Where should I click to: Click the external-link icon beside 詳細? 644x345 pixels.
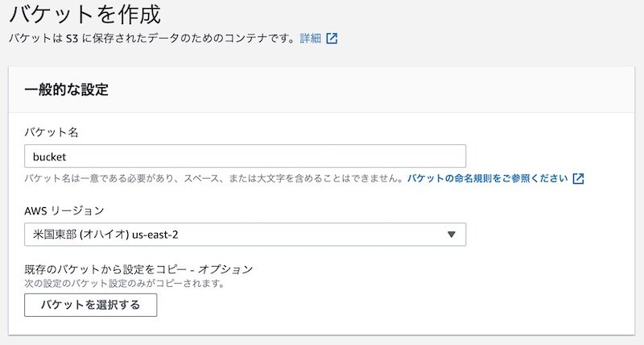tap(332, 39)
